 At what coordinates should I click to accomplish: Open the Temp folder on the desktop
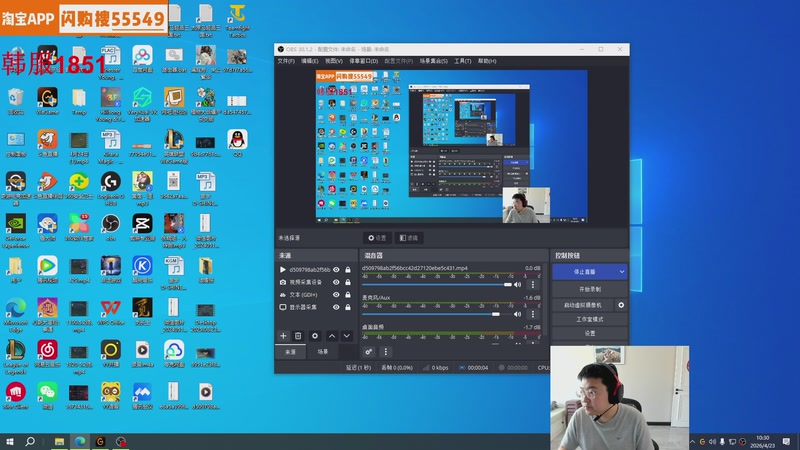pos(79,101)
